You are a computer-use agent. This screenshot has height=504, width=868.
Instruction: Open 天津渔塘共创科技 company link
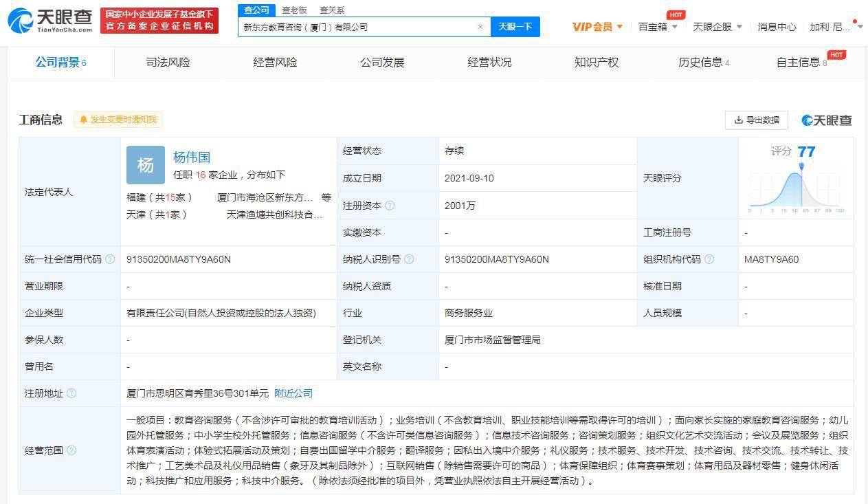pos(274,215)
